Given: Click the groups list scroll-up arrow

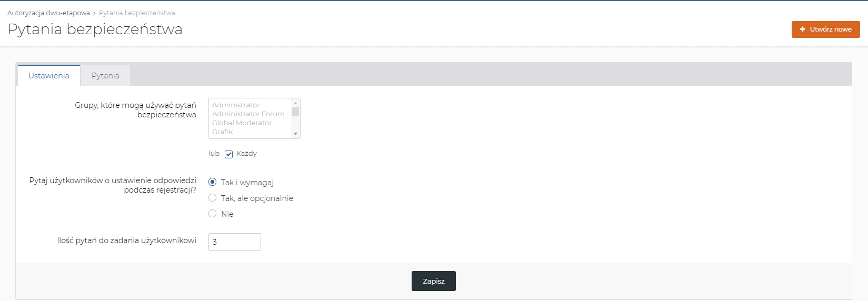Looking at the screenshot, I should pos(296,103).
